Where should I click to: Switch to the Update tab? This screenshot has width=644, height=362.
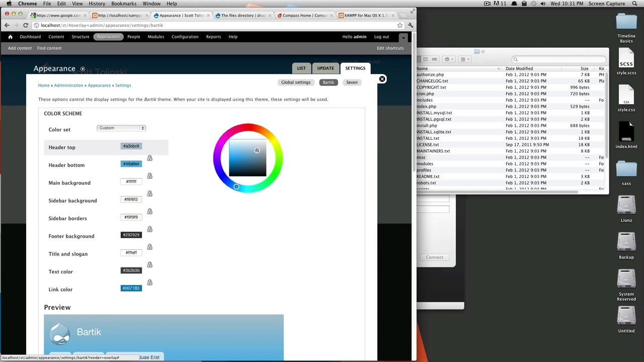(x=325, y=68)
